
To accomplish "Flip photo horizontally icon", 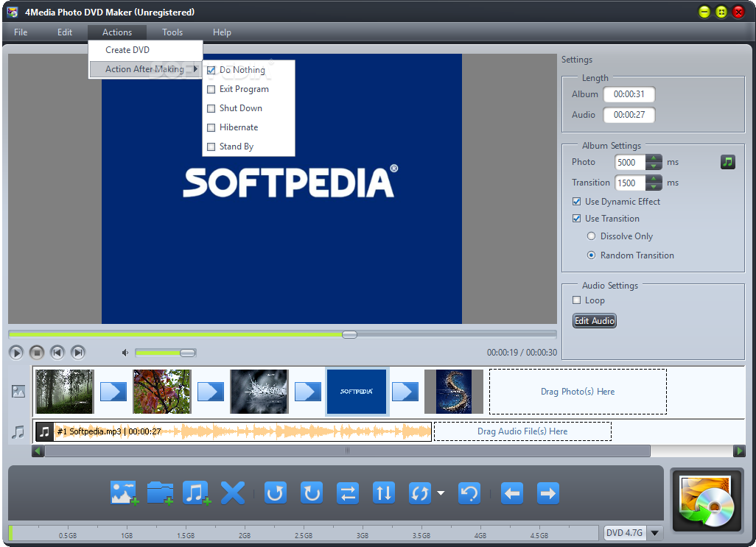I will [348, 493].
